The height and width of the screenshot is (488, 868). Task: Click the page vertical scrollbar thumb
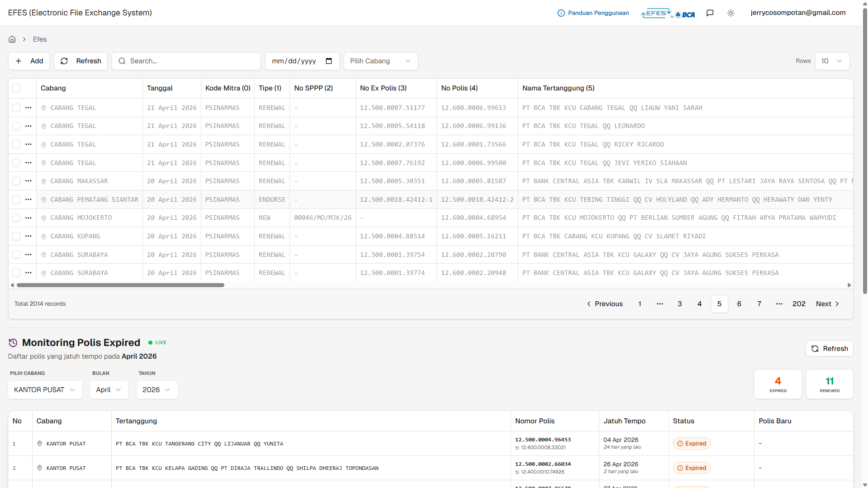point(865,152)
